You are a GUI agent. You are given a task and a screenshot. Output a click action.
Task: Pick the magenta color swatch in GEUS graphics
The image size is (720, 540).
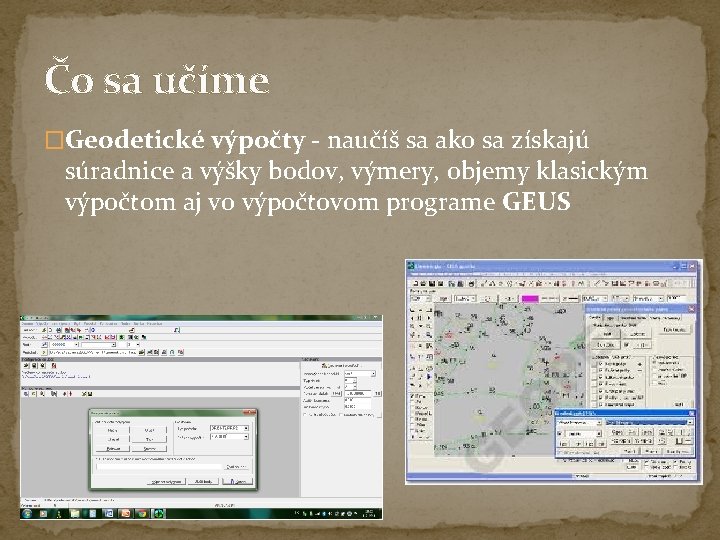click(x=529, y=299)
